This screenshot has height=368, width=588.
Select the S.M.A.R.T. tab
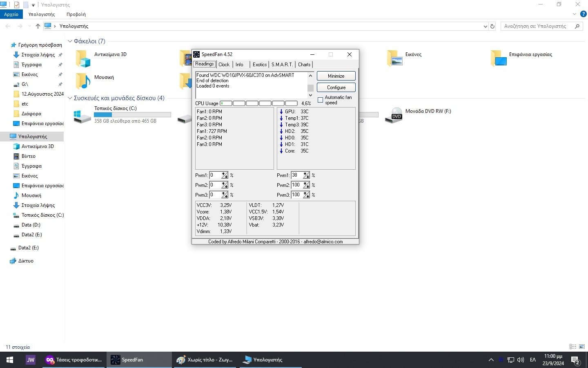(x=282, y=65)
